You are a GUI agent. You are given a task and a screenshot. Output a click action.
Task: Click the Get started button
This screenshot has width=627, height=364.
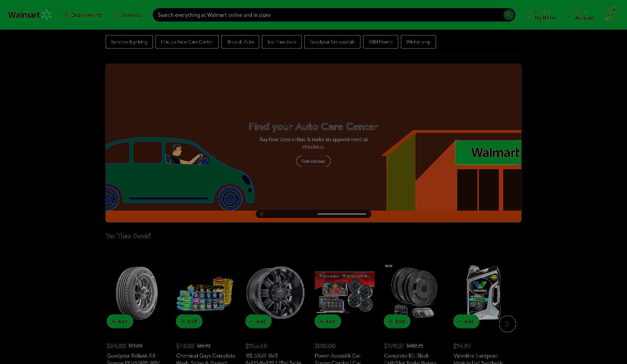pyautogui.click(x=313, y=161)
